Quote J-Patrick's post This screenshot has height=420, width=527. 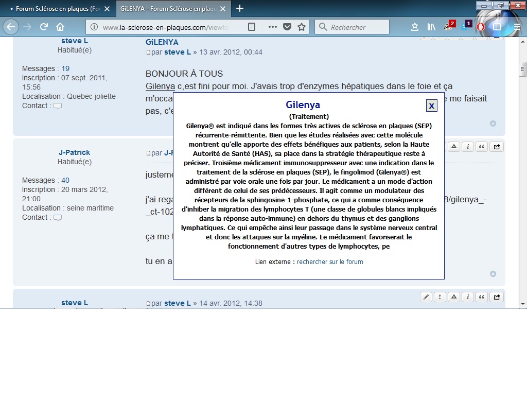pos(482,147)
